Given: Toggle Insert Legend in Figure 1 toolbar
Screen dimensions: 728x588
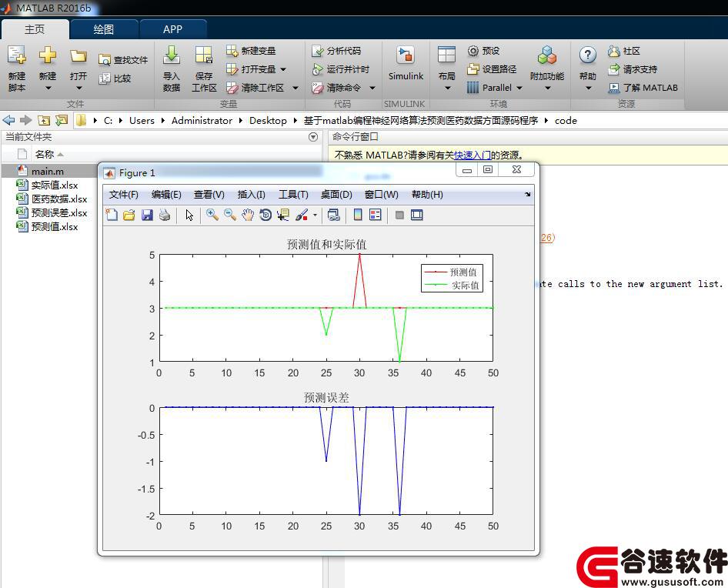Looking at the screenshot, I should pyautogui.click(x=375, y=215).
